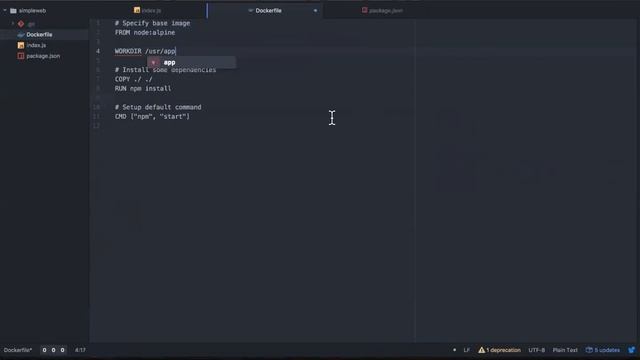Viewport: 640px width, 360px height.
Task: Click the linter error counts in status bar
Action: (x=53, y=350)
